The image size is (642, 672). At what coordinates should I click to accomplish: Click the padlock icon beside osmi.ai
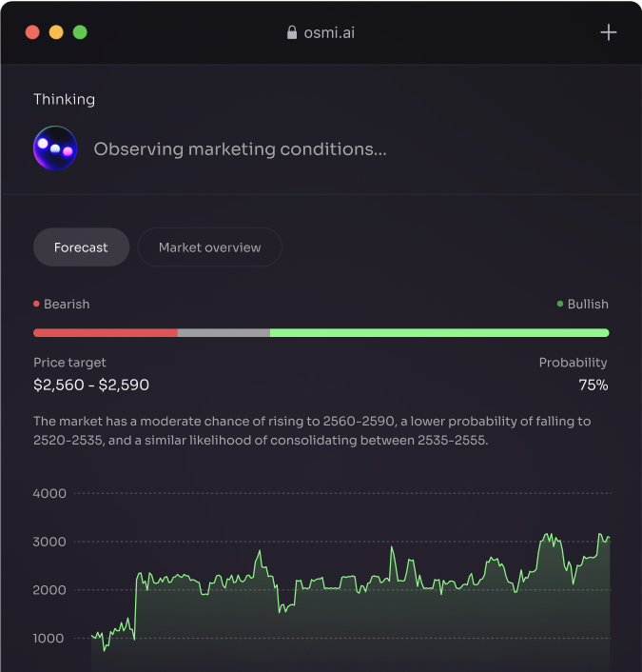292,32
